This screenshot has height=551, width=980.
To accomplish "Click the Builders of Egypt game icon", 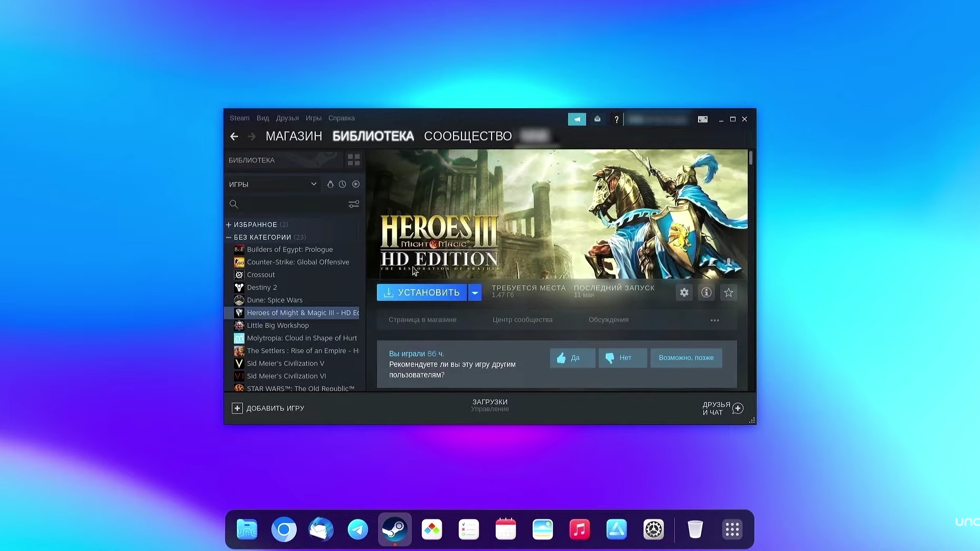I will coord(239,250).
